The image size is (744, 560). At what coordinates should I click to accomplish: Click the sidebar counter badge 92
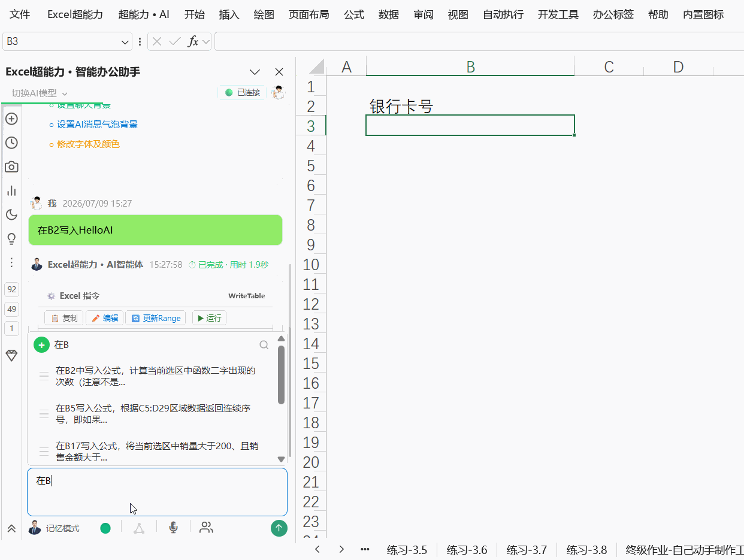pyautogui.click(x=11, y=290)
